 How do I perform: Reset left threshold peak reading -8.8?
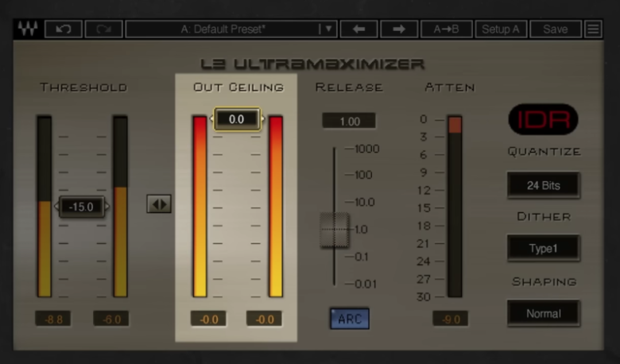pos(53,319)
